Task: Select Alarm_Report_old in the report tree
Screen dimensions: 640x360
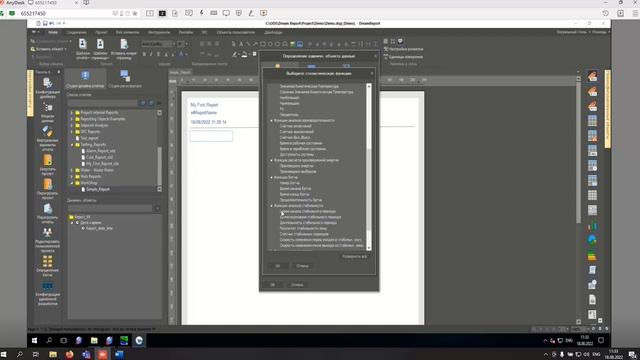Action: (x=100, y=151)
